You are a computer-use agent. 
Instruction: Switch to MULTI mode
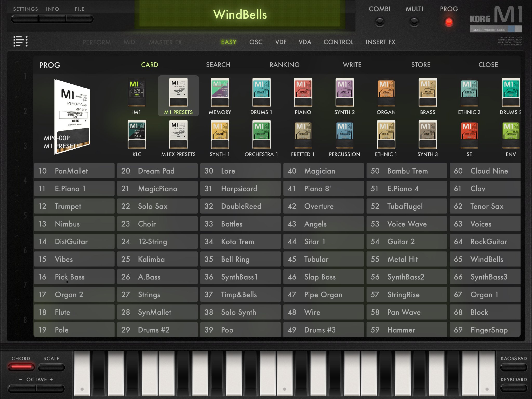click(x=414, y=22)
